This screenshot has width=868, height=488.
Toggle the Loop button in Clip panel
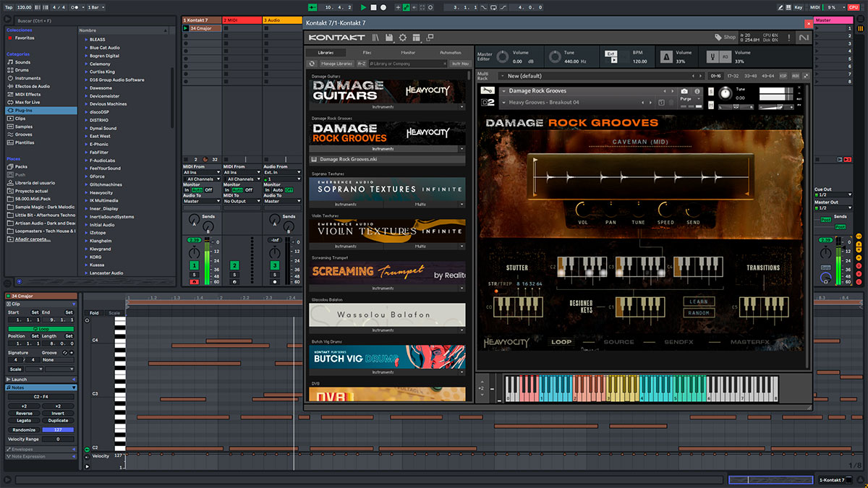[x=41, y=328]
